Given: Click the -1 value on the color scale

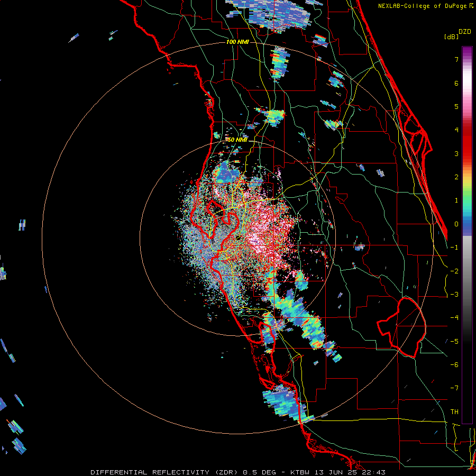Looking at the screenshot, I should click(x=454, y=248).
